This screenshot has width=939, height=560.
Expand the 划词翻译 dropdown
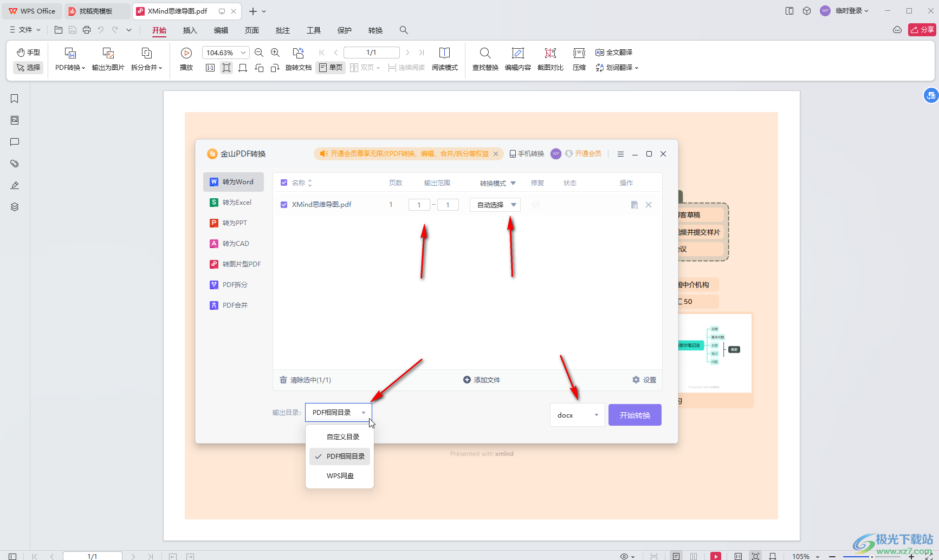pos(637,68)
